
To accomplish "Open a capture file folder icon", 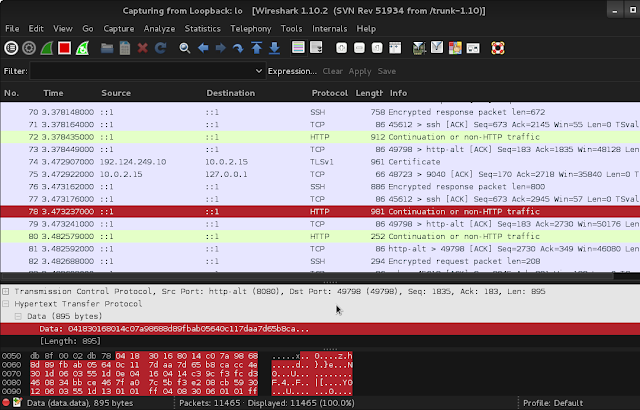I will click(107, 48).
